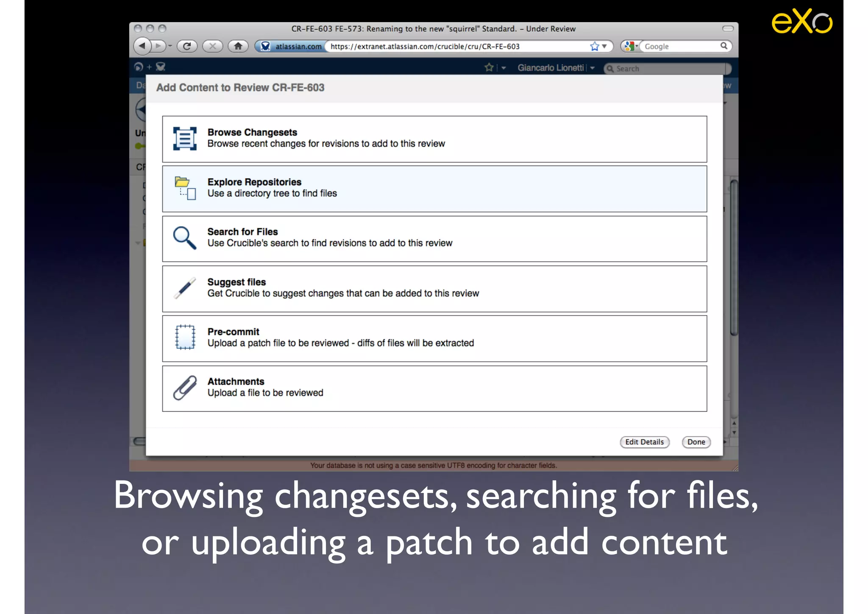Click the URL address field

point(458,46)
